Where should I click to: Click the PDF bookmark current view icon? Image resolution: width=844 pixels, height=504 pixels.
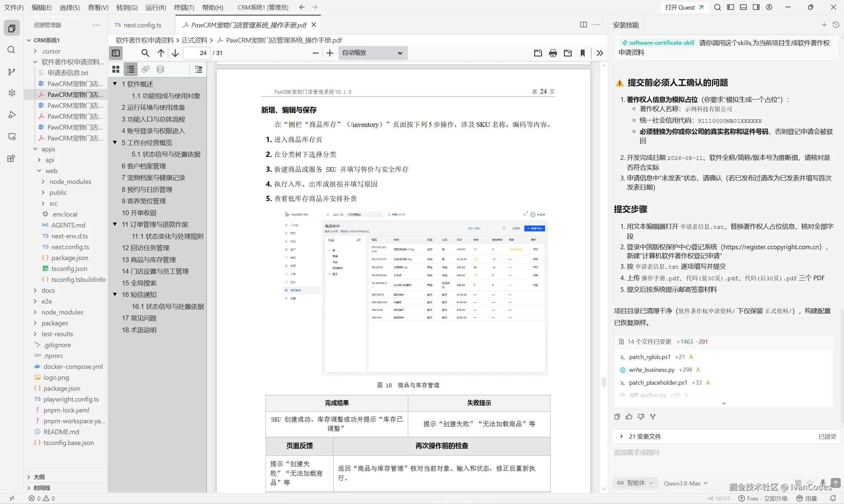[x=583, y=53]
